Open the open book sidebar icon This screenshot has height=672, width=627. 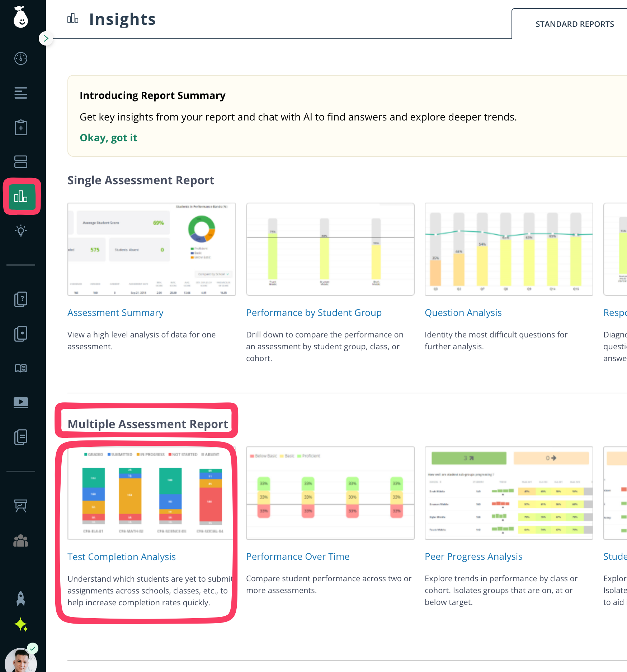point(21,368)
